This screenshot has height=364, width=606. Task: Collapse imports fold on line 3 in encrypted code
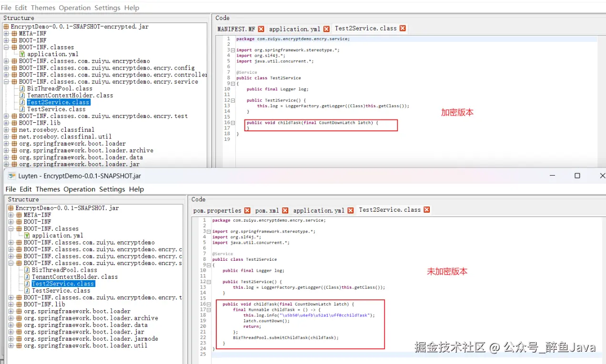tap(233, 50)
